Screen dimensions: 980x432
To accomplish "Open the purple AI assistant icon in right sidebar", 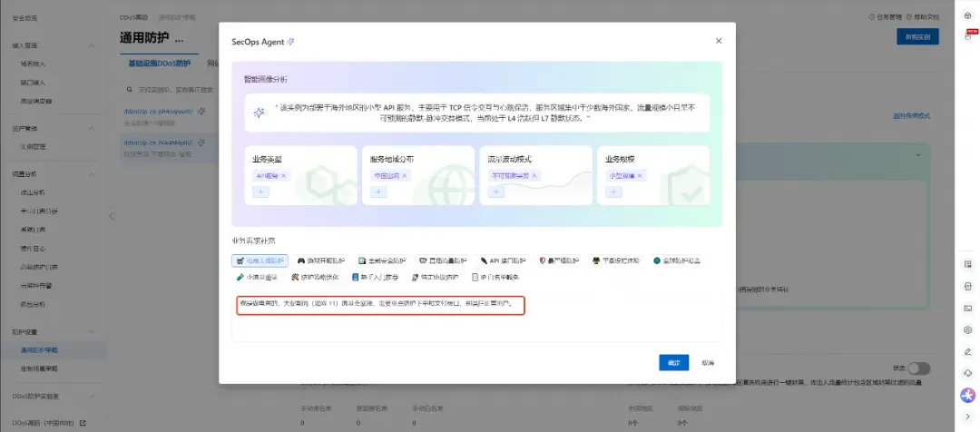I will [968, 395].
